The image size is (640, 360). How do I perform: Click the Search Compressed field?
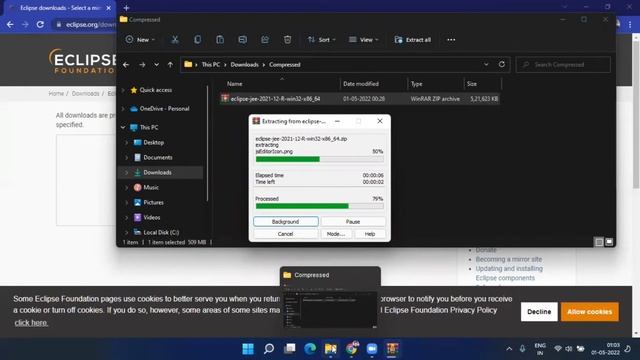[x=563, y=64]
